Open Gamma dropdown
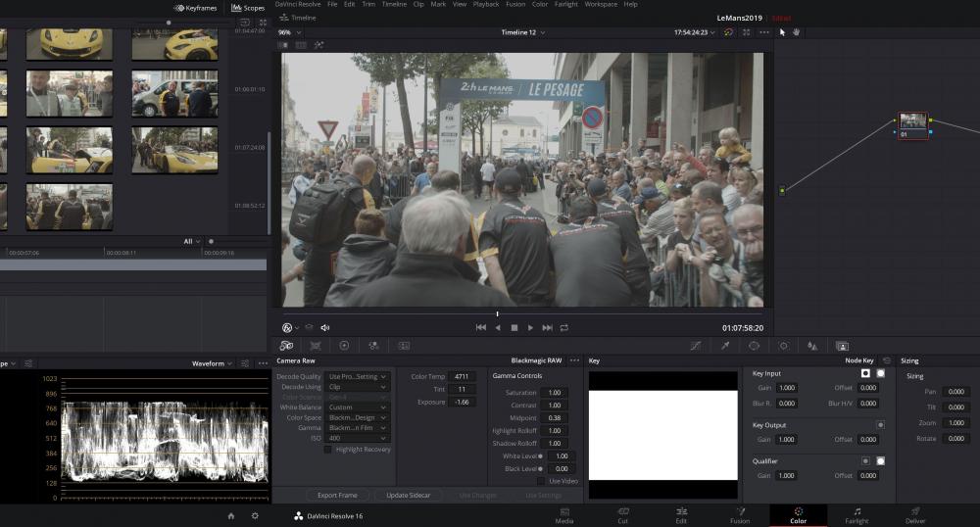The height and width of the screenshot is (527, 980). 358,428
